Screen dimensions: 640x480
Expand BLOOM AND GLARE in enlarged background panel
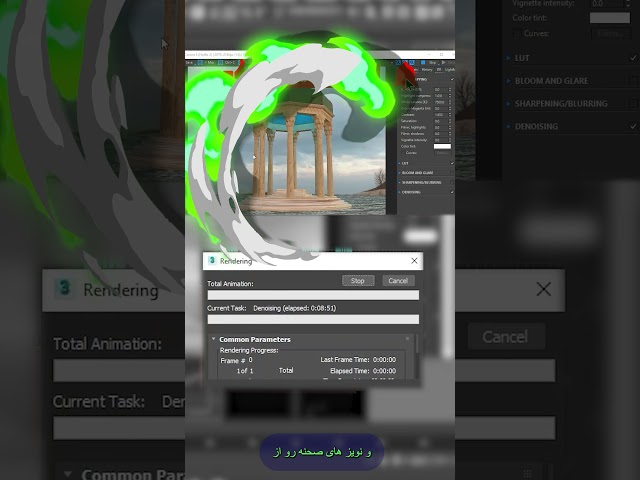pyautogui.click(x=509, y=81)
